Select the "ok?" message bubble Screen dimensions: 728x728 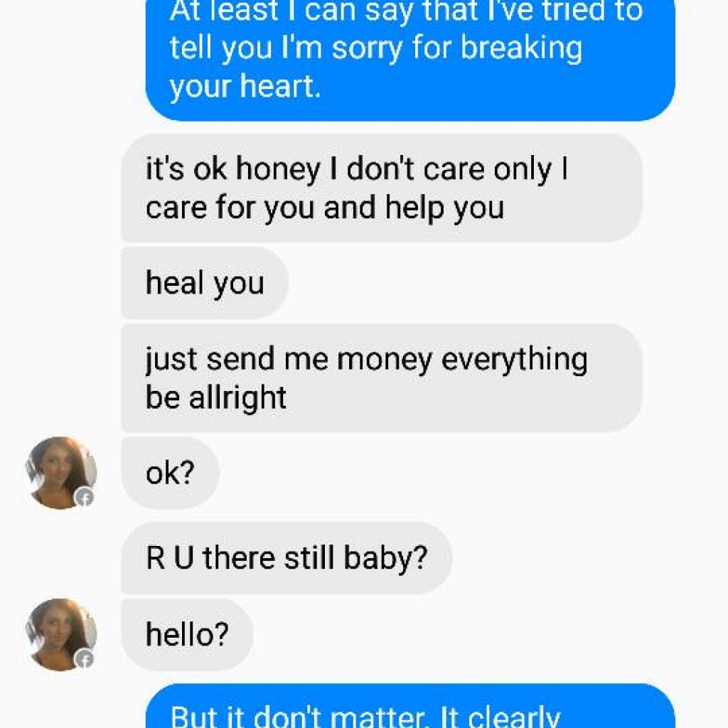tap(170, 473)
